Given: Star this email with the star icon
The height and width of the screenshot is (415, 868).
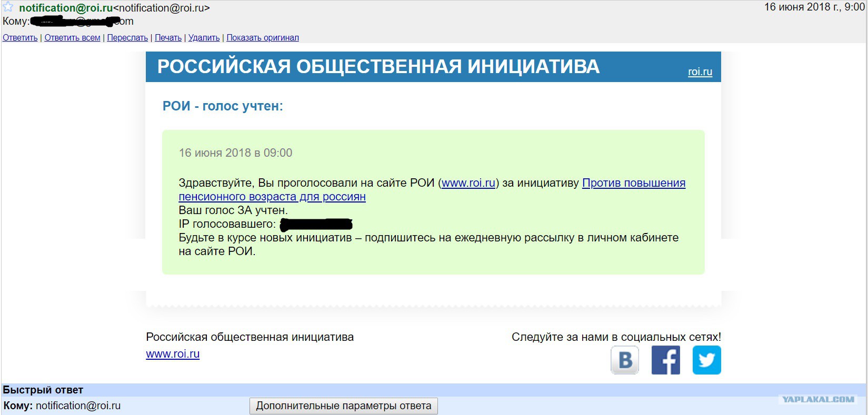Looking at the screenshot, I should (x=8, y=7).
